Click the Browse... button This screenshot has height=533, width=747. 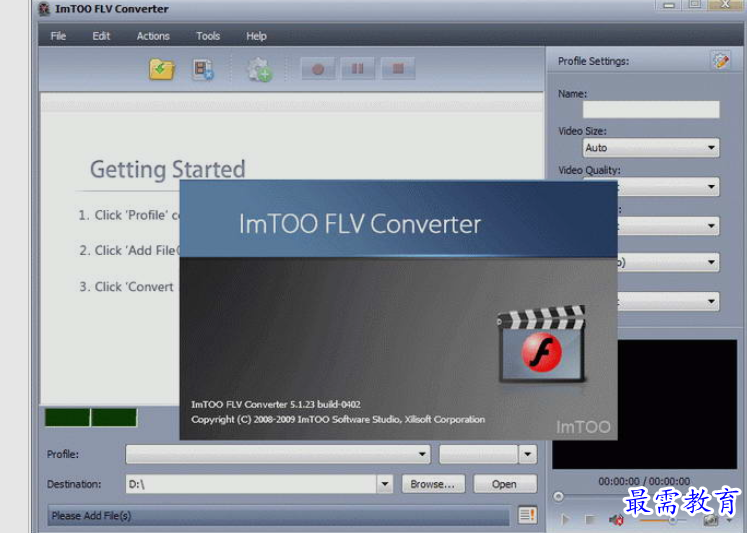click(x=433, y=484)
